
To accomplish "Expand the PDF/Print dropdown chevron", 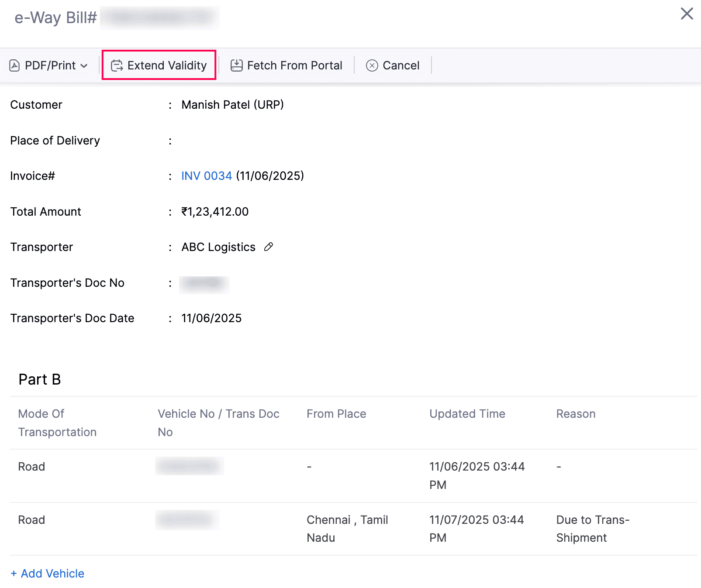I will (x=84, y=66).
